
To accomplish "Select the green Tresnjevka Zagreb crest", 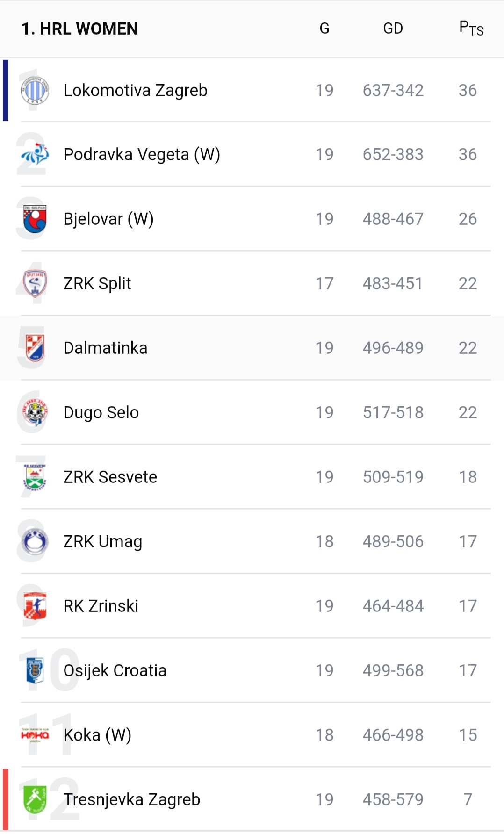I will click(35, 800).
